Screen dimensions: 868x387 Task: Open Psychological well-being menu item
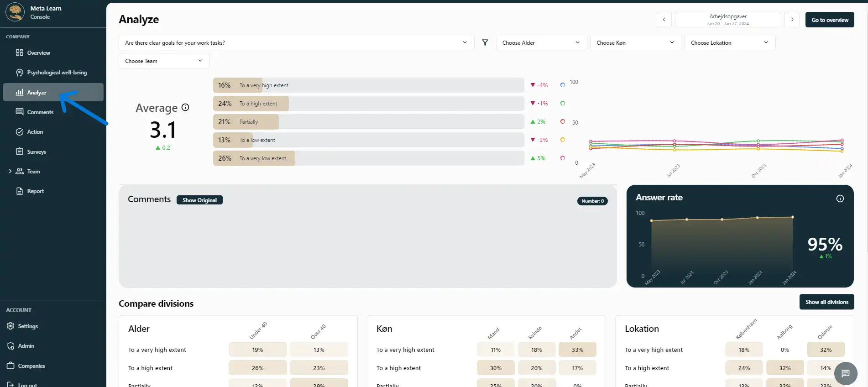[57, 73]
